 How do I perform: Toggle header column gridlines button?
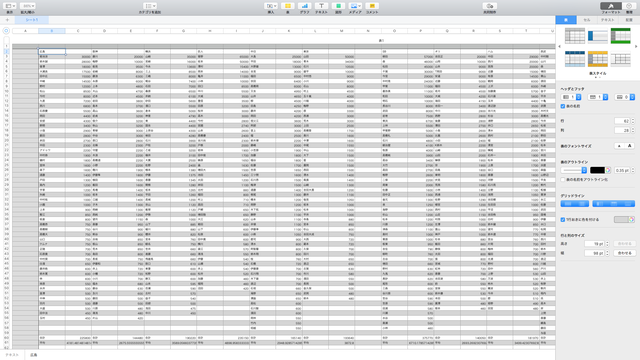600,204
